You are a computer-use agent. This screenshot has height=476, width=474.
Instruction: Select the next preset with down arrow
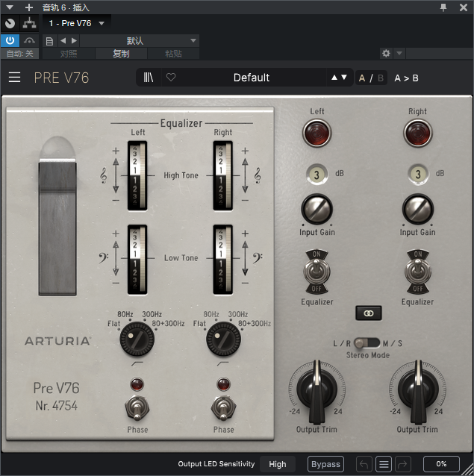coord(344,78)
